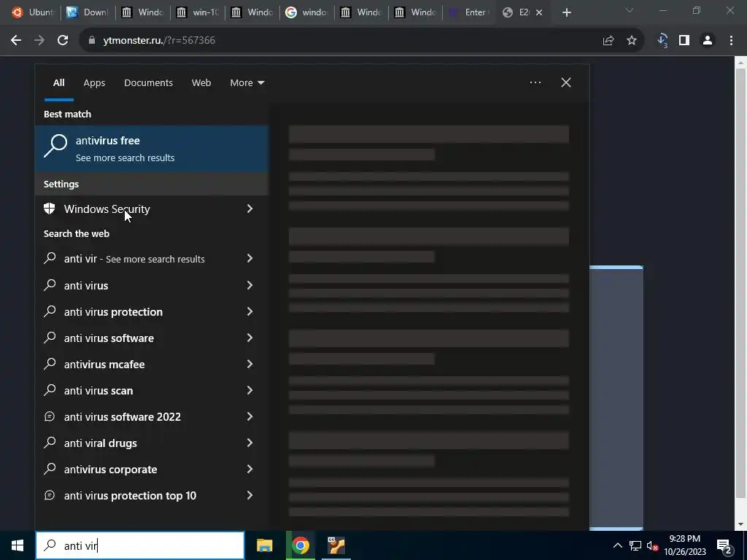Bookmark this page with the star icon

(631, 41)
